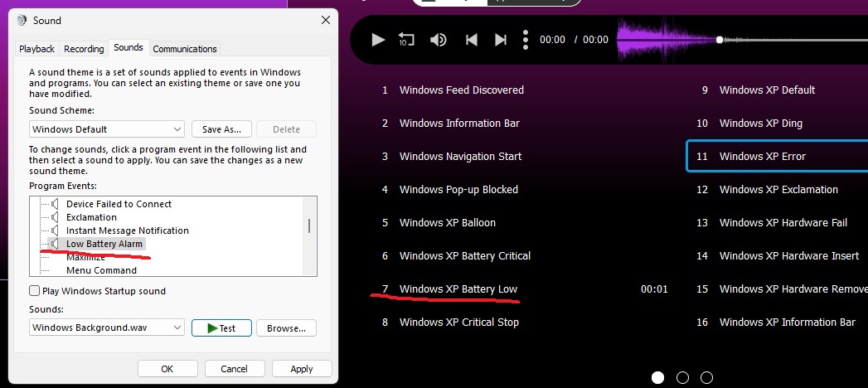Click the waveform seek handle
Viewport: 868px width, 388px height.
[x=719, y=40]
